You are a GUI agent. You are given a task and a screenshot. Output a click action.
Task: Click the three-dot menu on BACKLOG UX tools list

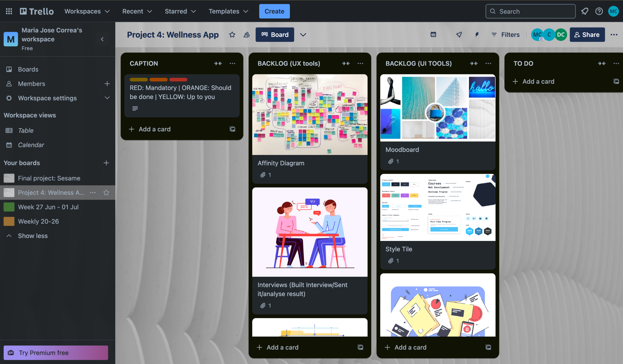click(x=360, y=63)
